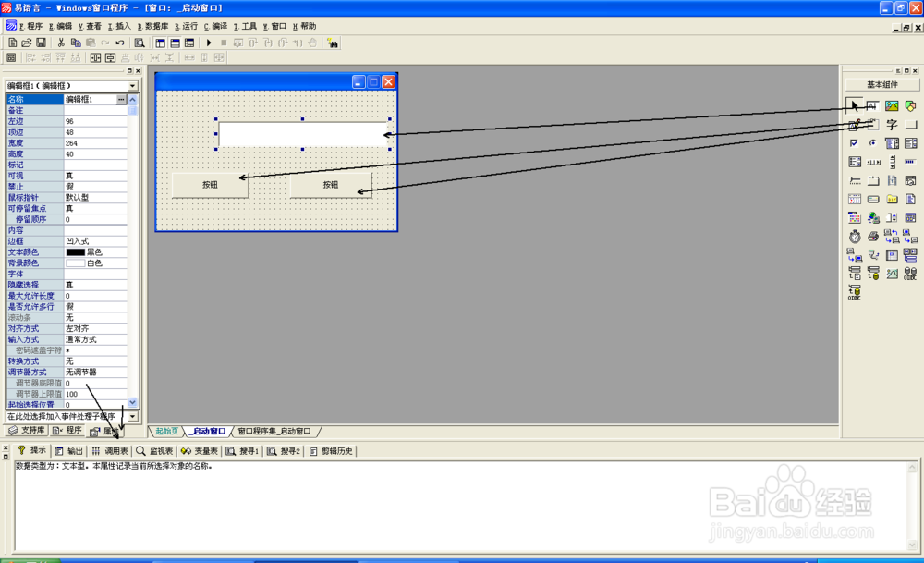This screenshot has width=924, height=563.
Task: Open the 调用表 tab
Action: click(x=110, y=451)
